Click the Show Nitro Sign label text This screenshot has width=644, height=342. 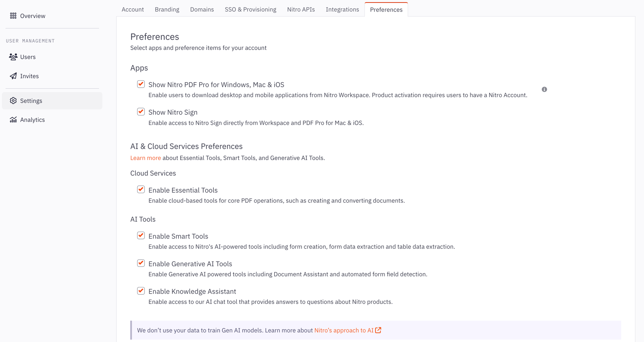click(173, 112)
